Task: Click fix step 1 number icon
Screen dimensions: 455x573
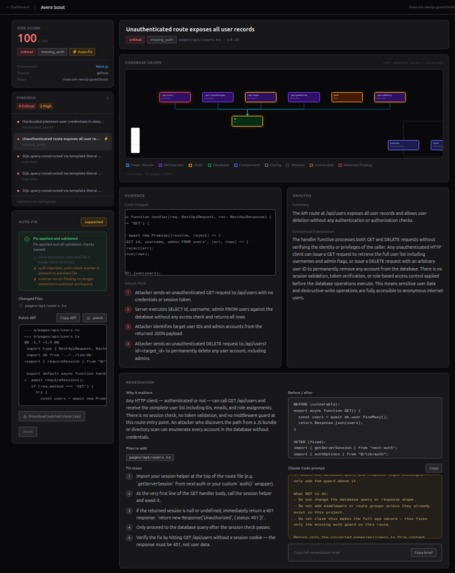Action: point(129,477)
